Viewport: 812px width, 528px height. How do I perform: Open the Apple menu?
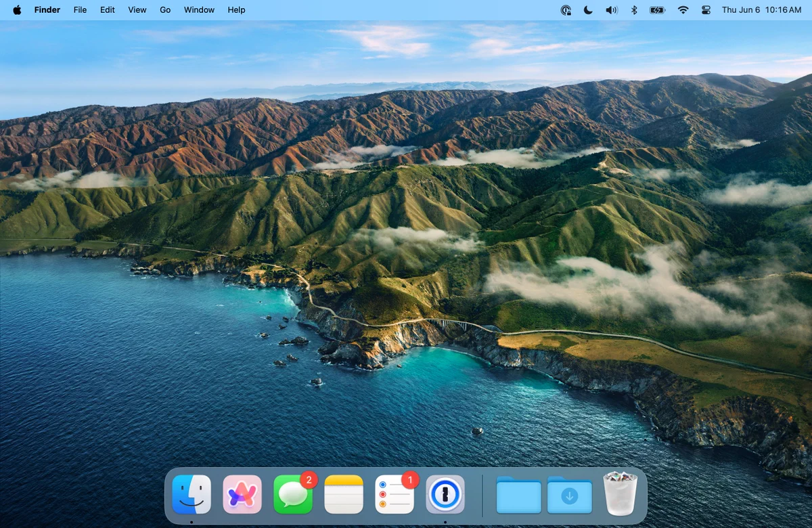pyautogui.click(x=17, y=9)
